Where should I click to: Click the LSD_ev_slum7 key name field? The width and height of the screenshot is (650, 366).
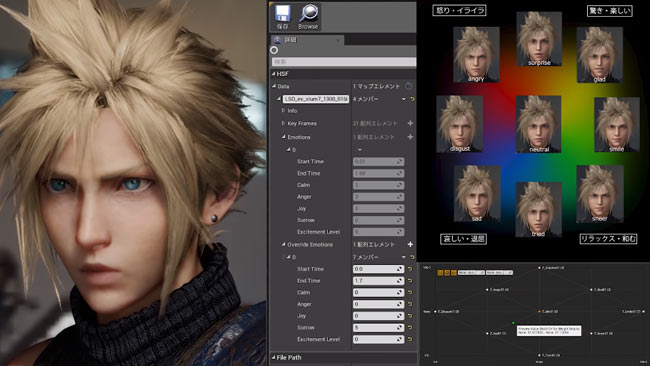316,99
